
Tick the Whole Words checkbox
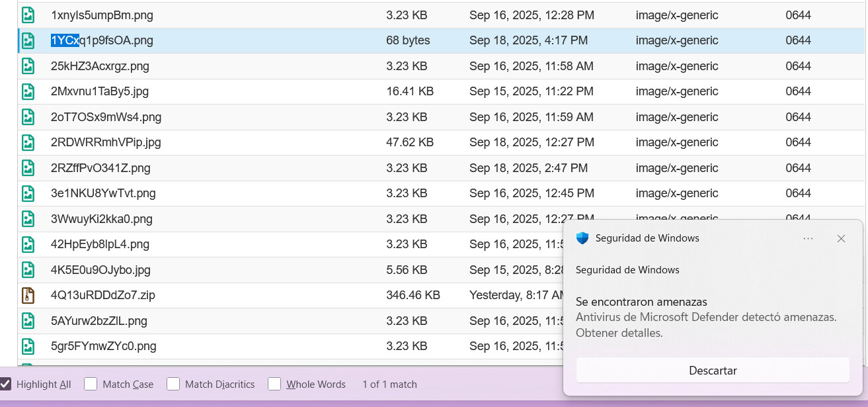[274, 384]
